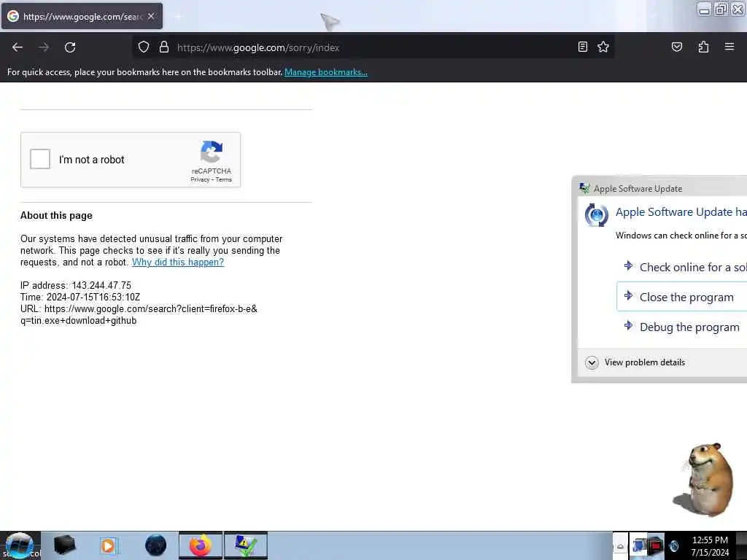Bookmark this page with the star icon
The height and width of the screenshot is (560, 747).
[603, 47]
